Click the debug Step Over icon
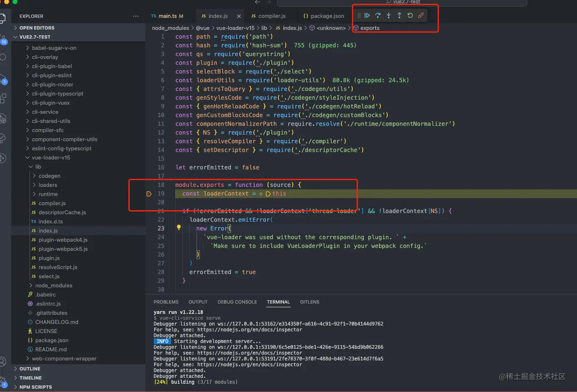This screenshot has height=392, width=577. [378, 15]
